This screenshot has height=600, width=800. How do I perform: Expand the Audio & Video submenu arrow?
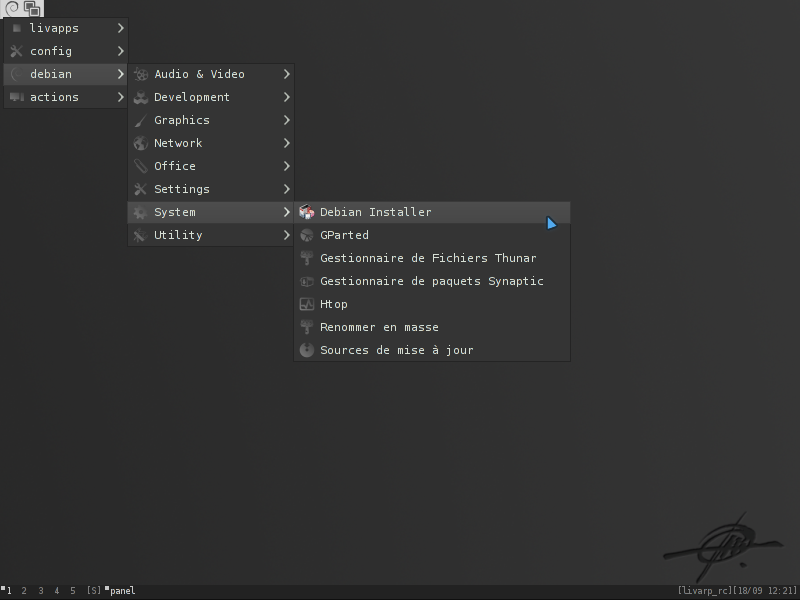coord(287,74)
